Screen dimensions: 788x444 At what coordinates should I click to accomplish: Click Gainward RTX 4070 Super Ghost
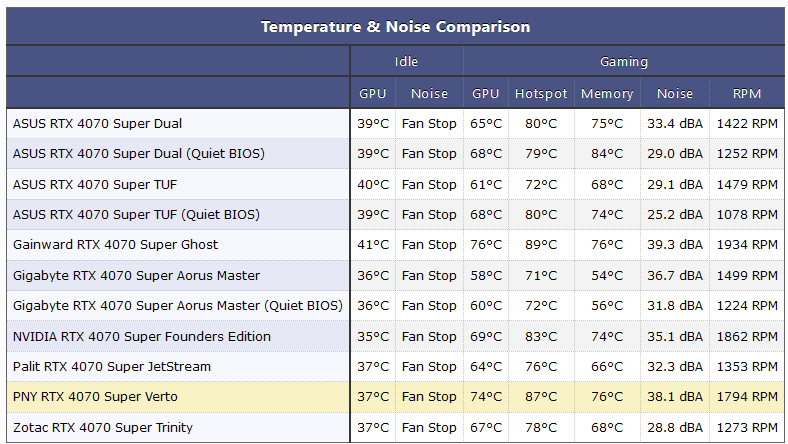click(x=115, y=245)
